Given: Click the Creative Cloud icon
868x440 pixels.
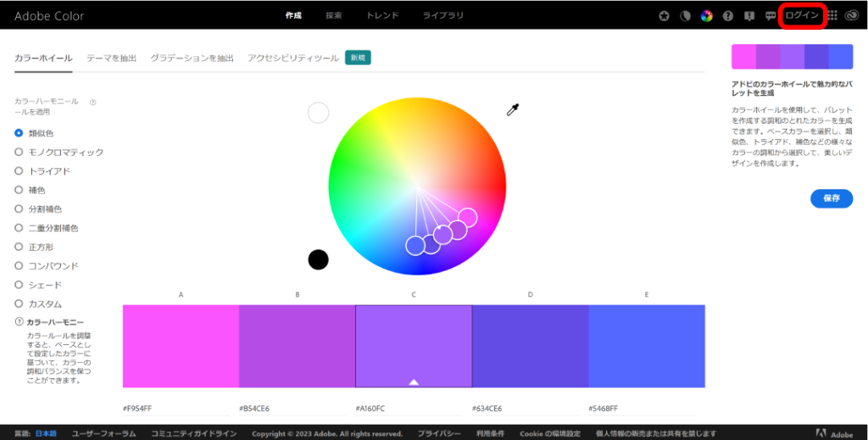Looking at the screenshot, I should click(852, 16).
